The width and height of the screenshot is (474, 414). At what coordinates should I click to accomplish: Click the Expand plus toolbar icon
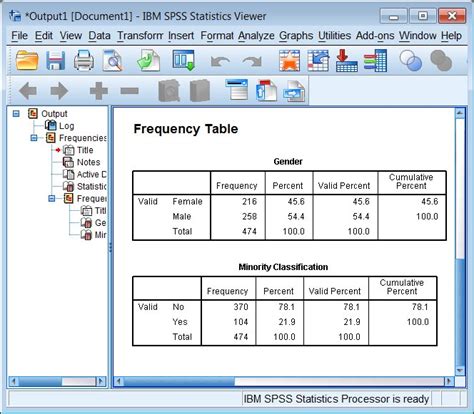99,91
